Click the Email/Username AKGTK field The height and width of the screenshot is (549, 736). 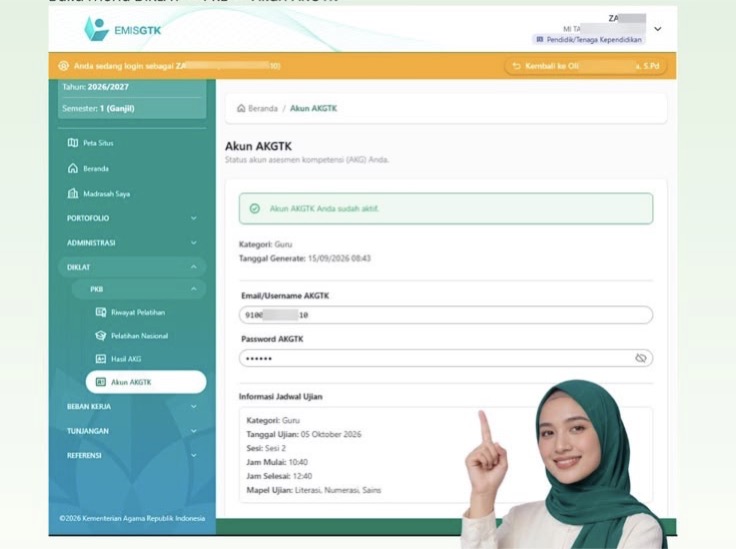click(446, 315)
